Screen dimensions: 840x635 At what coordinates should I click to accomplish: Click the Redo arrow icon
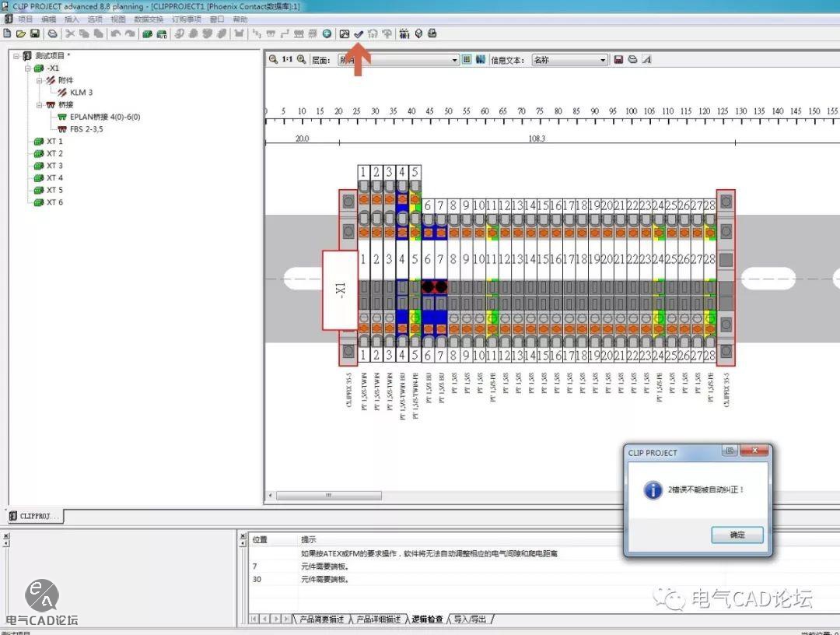130,33
